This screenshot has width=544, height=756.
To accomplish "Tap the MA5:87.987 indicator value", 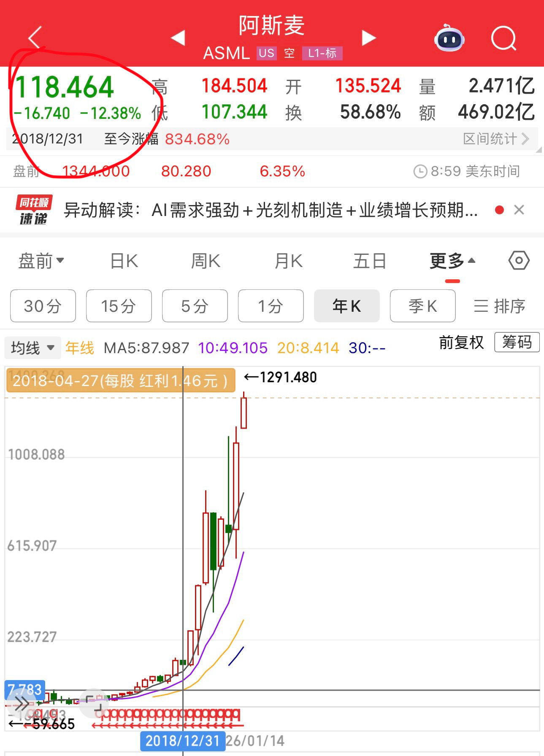I will click(146, 348).
